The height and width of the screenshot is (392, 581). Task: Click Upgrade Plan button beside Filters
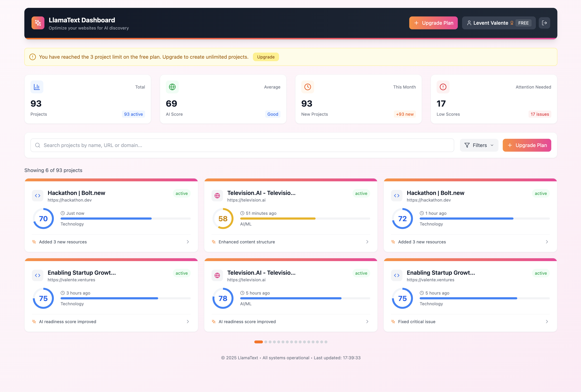(x=527, y=145)
